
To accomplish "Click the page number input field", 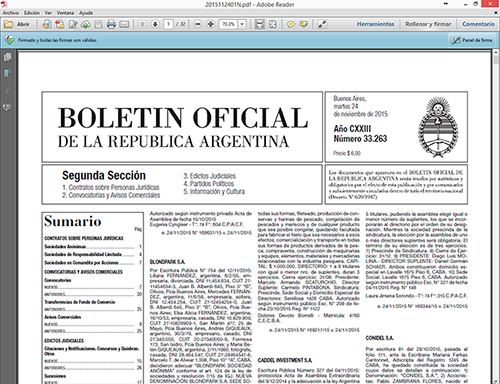I will pyautogui.click(x=168, y=24).
